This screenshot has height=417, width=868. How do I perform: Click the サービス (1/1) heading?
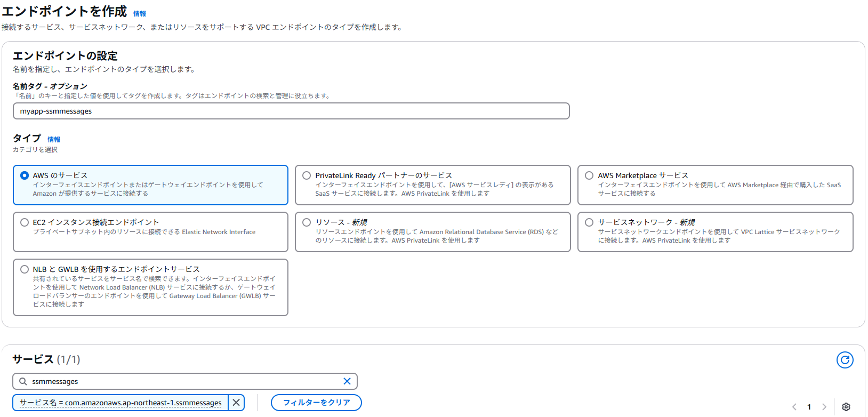point(46,359)
